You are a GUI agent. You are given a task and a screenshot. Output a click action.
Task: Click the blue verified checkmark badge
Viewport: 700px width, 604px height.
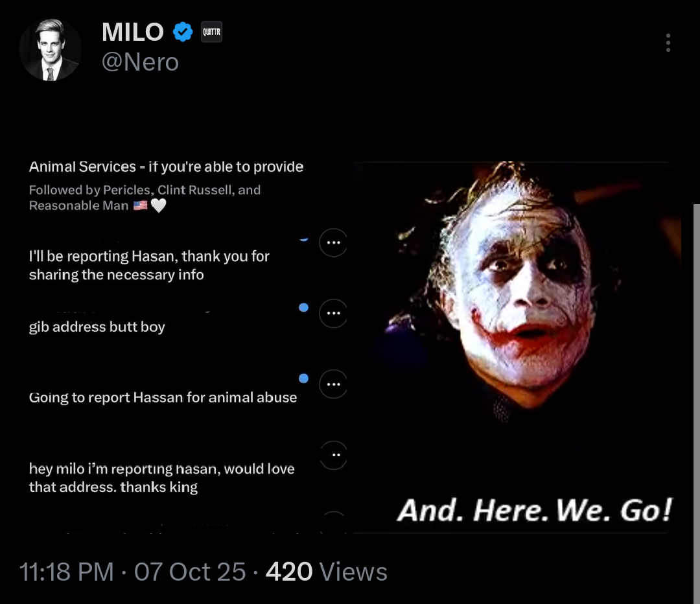coord(183,32)
